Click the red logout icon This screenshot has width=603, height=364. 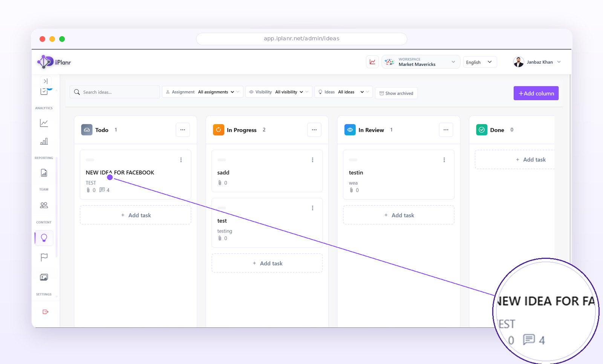tap(46, 312)
